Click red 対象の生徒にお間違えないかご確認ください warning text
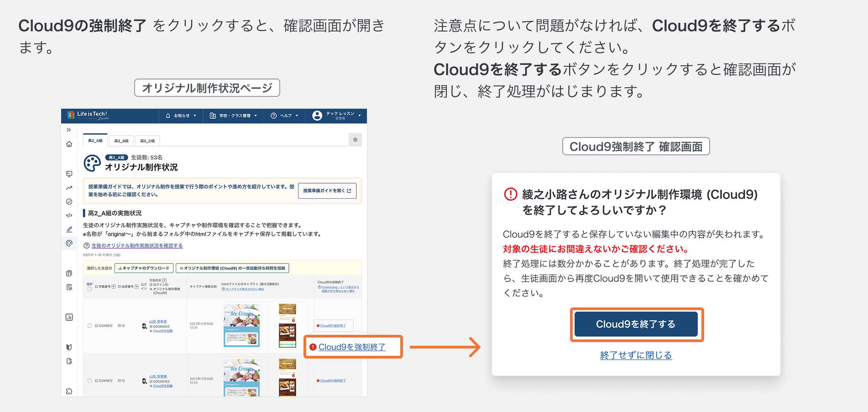 (596, 249)
